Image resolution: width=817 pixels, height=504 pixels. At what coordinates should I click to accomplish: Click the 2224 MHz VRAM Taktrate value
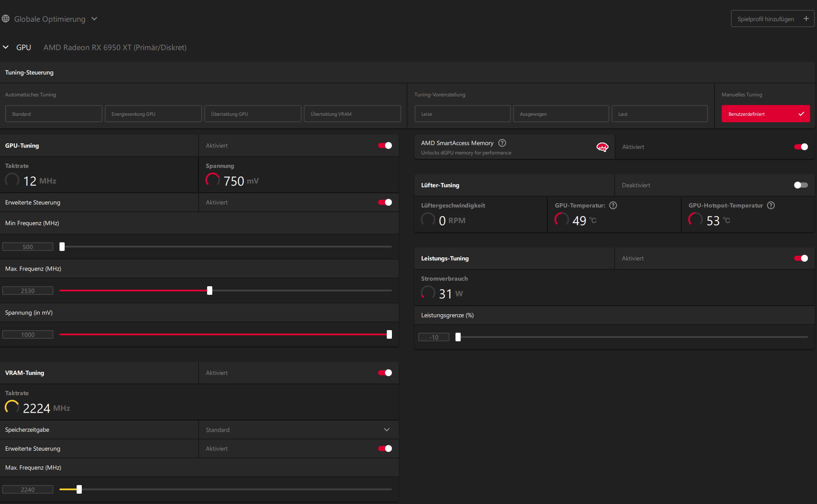point(47,408)
